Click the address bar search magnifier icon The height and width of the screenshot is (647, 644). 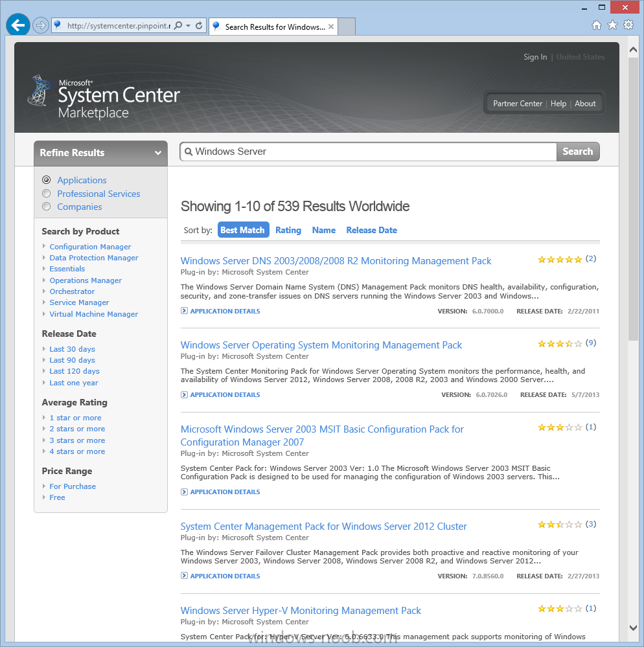(178, 26)
